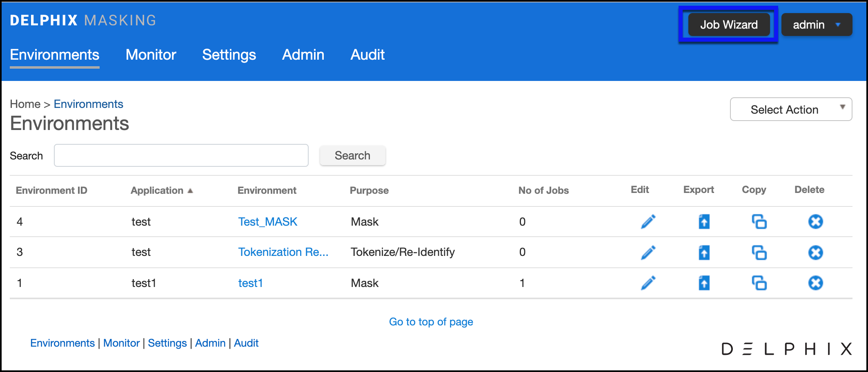
Task: Click the Go to top of page link
Action: tap(431, 322)
